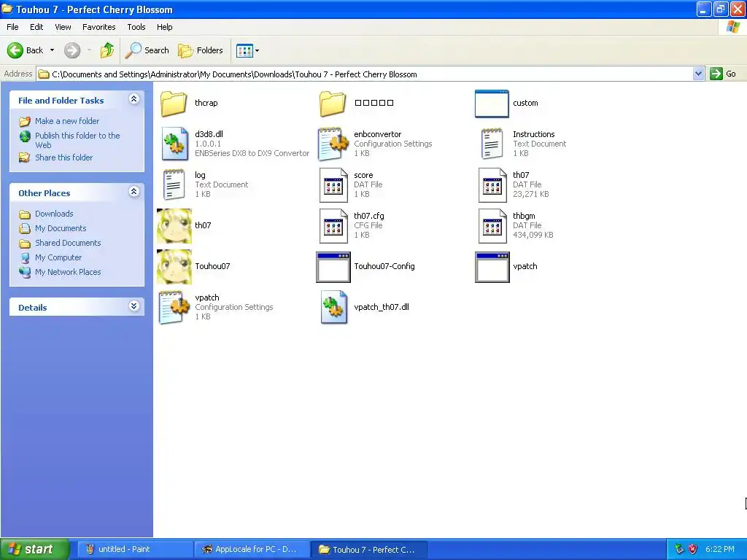Open the Back history dropdown arrow
This screenshot has height=560, width=747.
tap(52, 50)
